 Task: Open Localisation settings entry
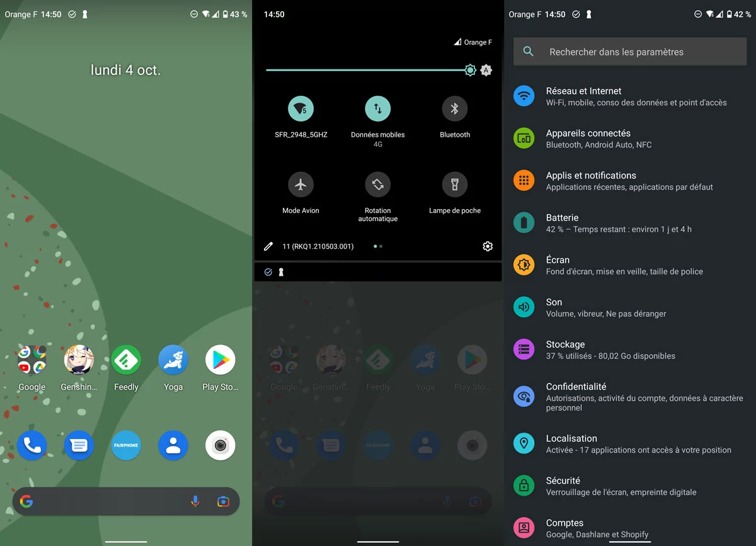pos(630,443)
